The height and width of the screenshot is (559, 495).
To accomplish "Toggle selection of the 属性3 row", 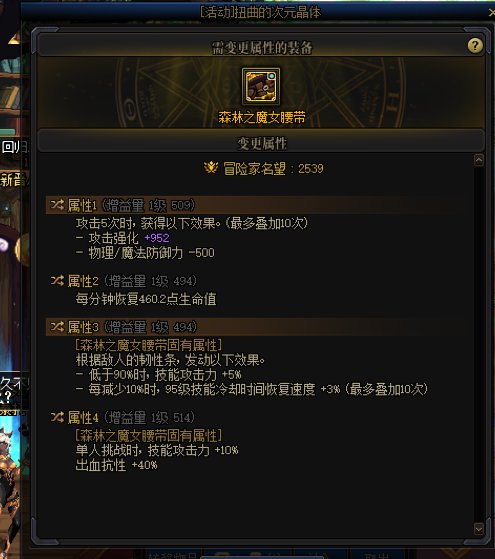I will [256, 327].
